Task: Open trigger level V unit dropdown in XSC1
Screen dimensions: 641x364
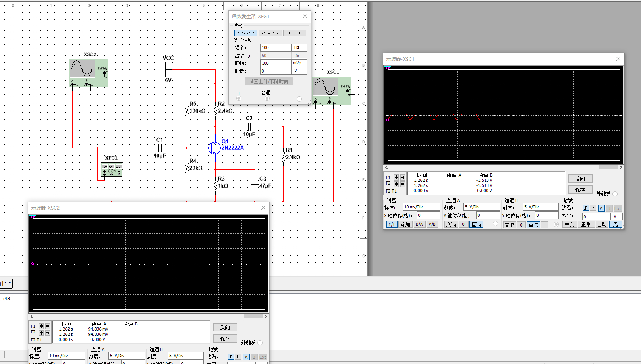Action: pos(616,216)
